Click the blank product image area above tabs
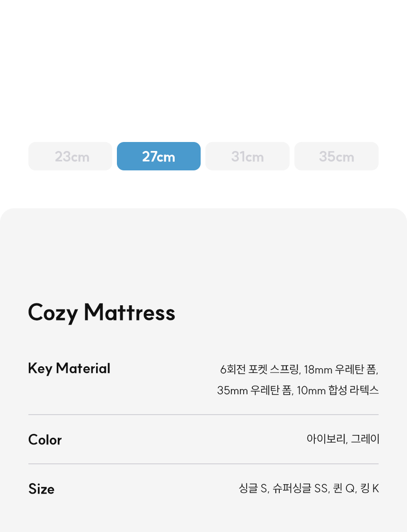The width and height of the screenshot is (407, 532). 203,68
